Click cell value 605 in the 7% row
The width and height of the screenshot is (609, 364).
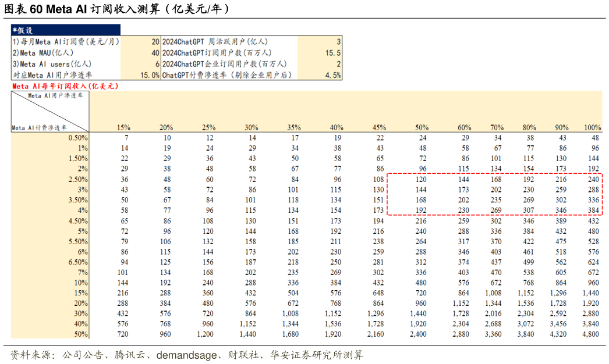tap(561, 272)
